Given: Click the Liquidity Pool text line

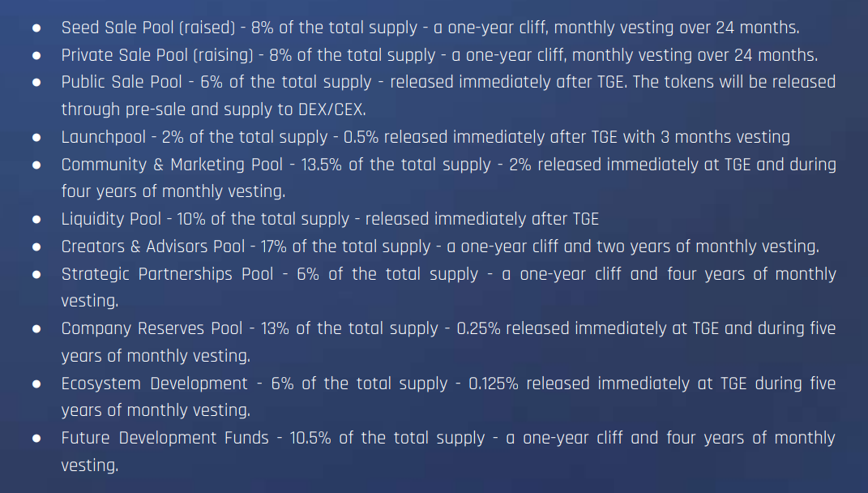Looking at the screenshot, I should pos(330,219).
